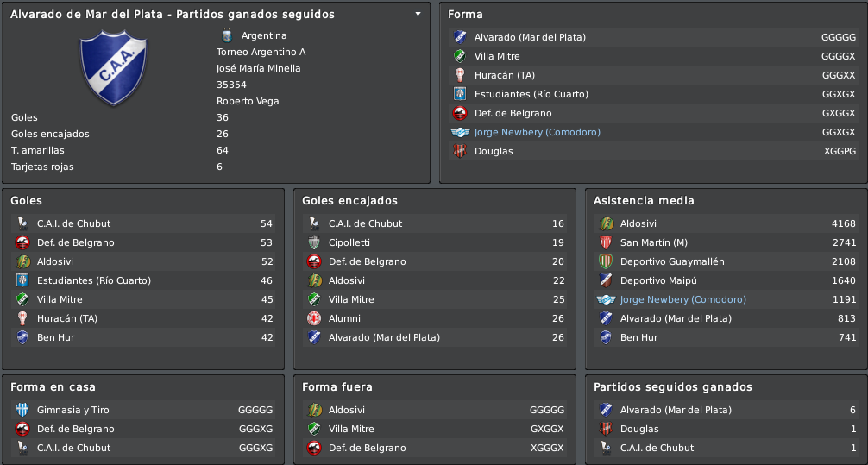This screenshot has height=465, width=868.
Task: Click Gimnasia y Tiro badge in Forma en casa
Action: 22,410
